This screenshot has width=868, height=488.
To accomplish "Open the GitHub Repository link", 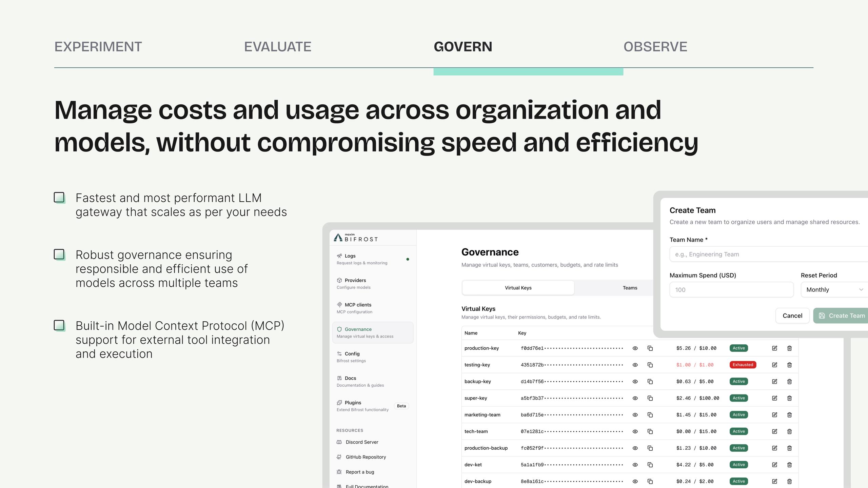I will coord(366,457).
